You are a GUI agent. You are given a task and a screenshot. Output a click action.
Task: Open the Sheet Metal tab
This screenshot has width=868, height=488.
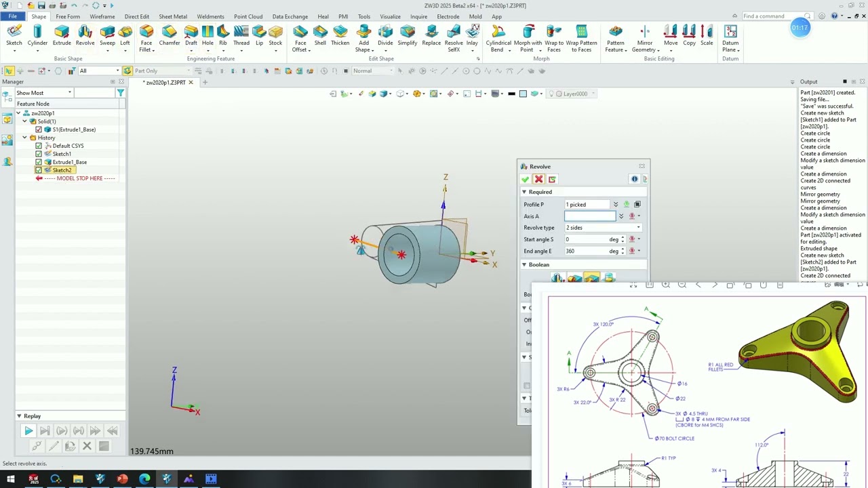[x=173, y=16]
